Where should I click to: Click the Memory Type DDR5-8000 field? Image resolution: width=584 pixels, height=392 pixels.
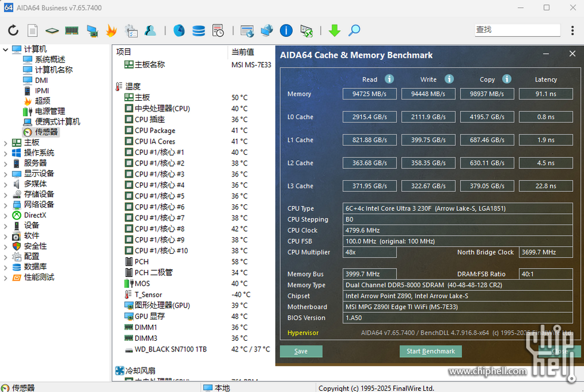tap(458, 285)
